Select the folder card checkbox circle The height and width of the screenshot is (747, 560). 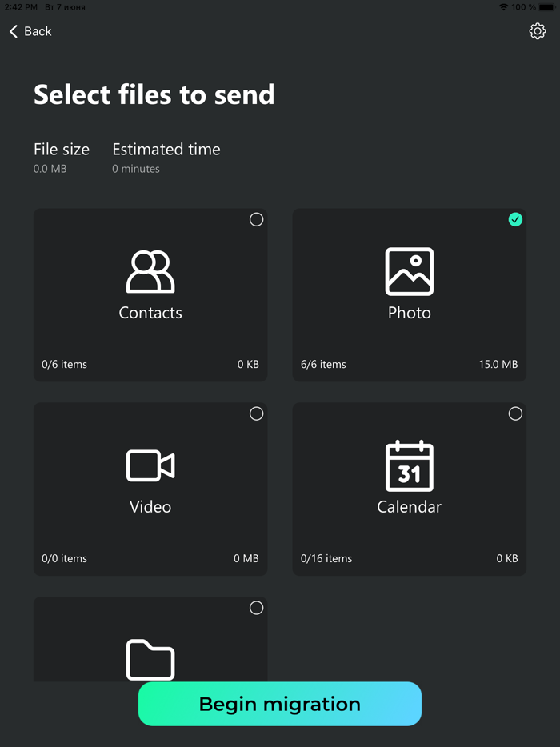coord(257,608)
